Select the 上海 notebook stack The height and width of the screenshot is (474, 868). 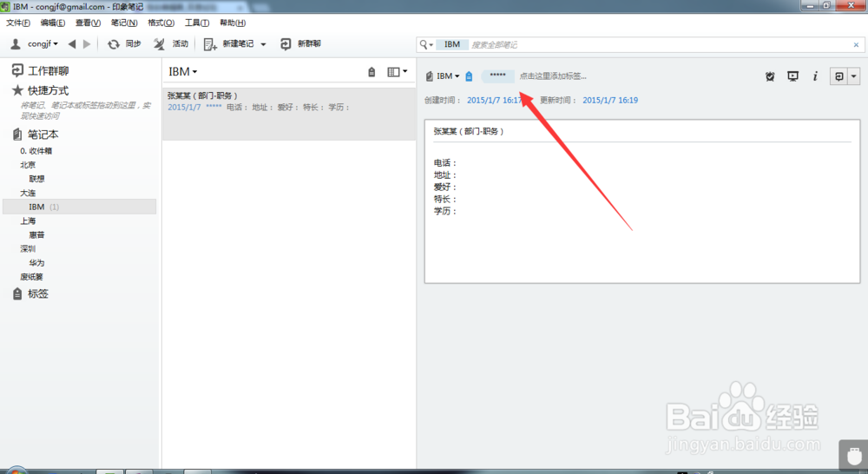[28, 221]
